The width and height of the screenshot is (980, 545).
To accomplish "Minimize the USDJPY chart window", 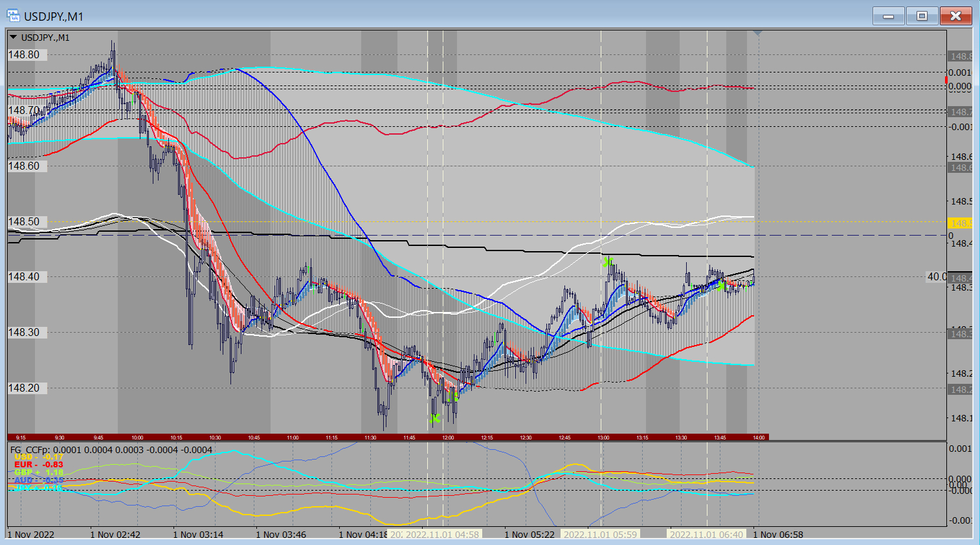I will 888,16.
